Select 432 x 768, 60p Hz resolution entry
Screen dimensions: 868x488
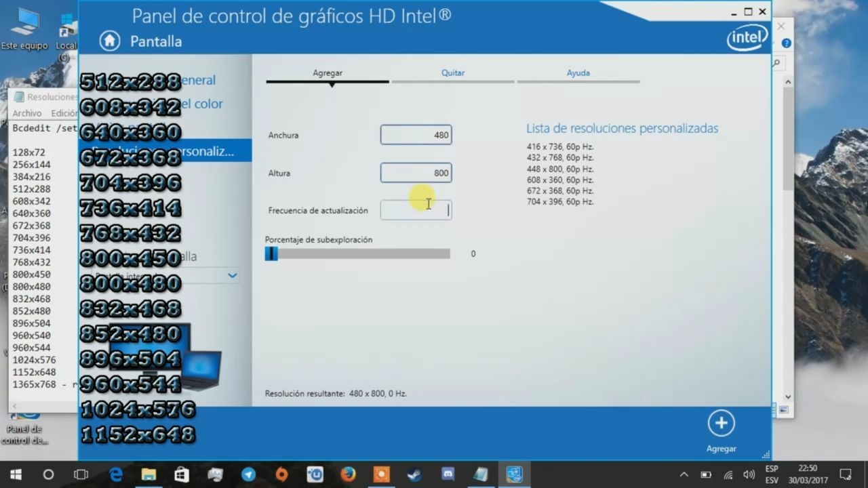click(x=560, y=158)
